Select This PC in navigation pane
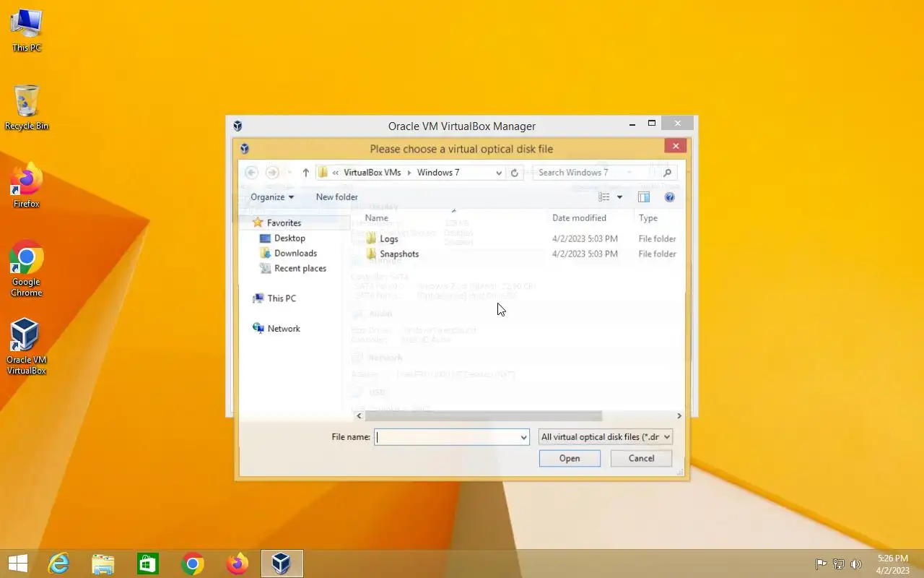 (x=281, y=298)
